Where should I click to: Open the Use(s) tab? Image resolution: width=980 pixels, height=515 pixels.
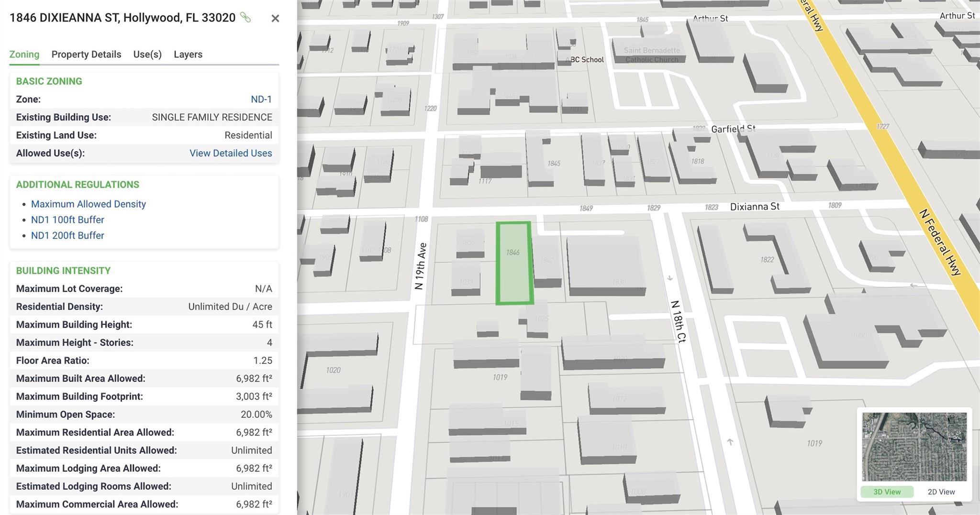pyautogui.click(x=147, y=55)
